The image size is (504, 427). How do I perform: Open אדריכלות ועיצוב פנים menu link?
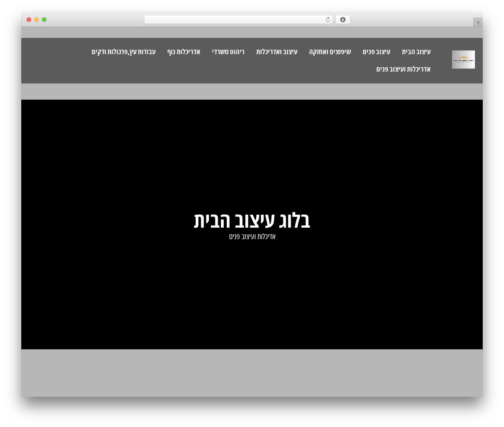(x=403, y=69)
